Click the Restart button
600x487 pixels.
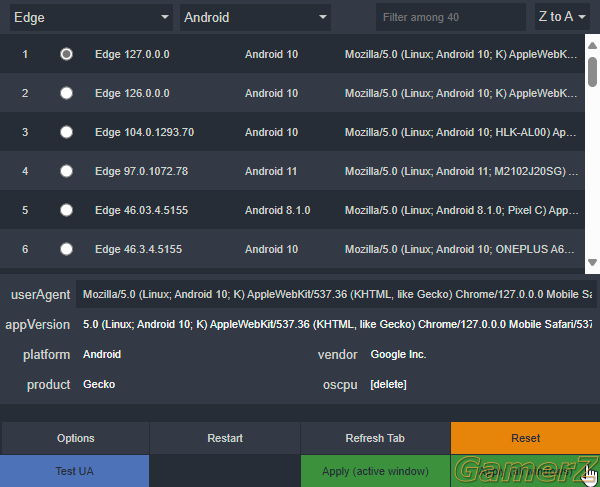coord(225,438)
